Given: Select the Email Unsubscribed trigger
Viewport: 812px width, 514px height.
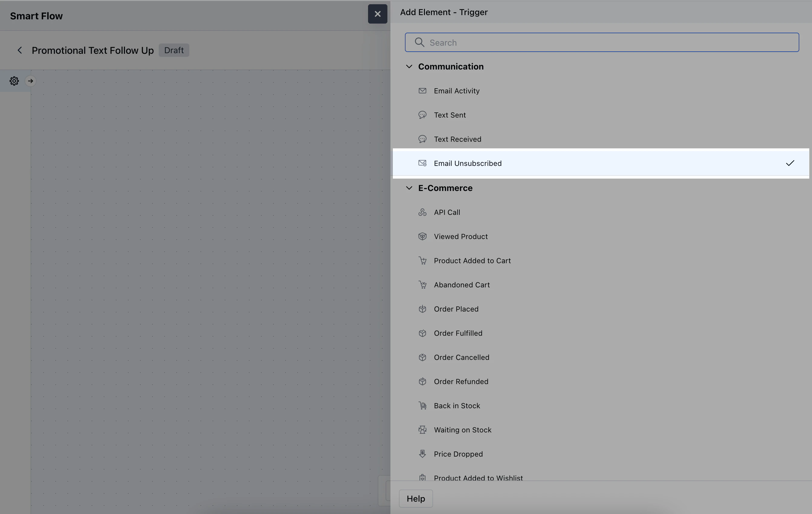Looking at the screenshot, I should point(601,163).
